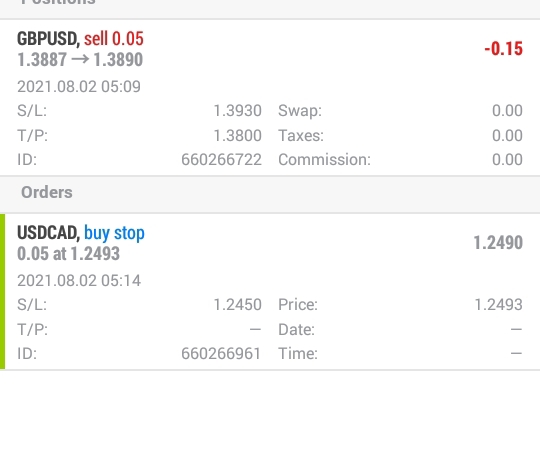
Task: Tap the price range 1.3887 to 1.3890
Action: coord(80,60)
